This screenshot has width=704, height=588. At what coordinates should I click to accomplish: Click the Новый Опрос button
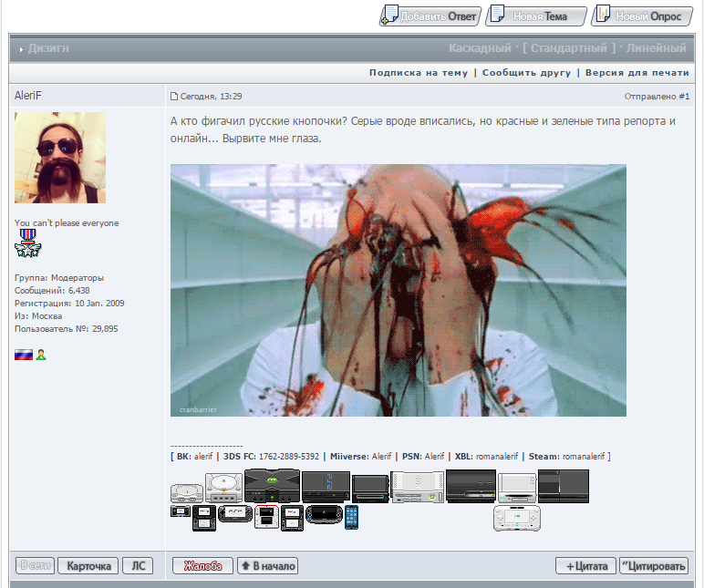(642, 15)
